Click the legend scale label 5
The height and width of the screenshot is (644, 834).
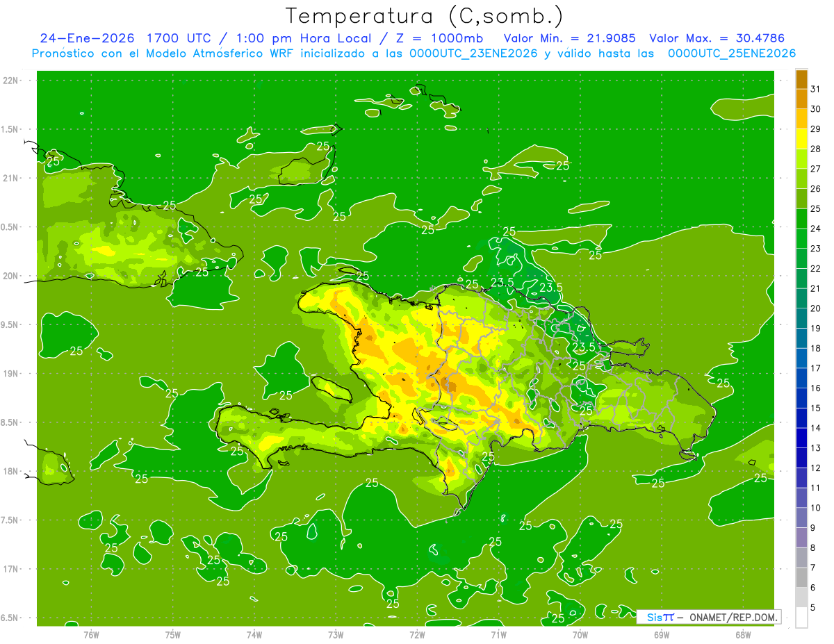[813, 608]
